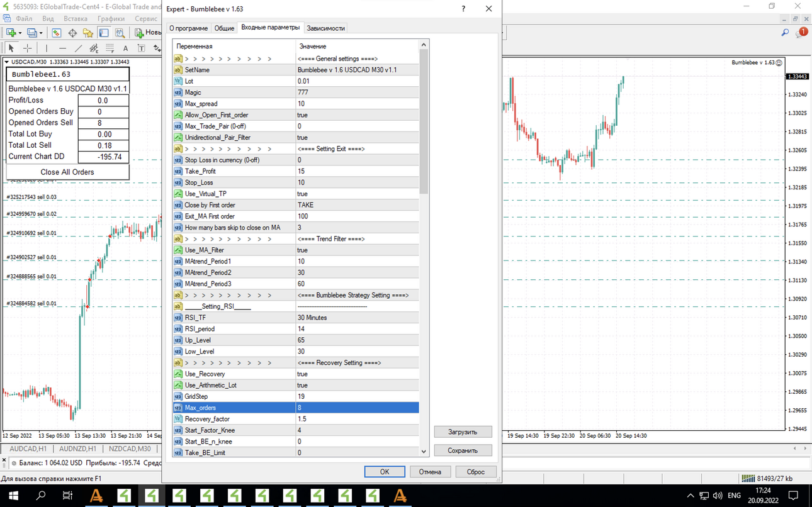Screen dimensions: 812x507
Task: Switch to the AUDCAD,H1 chart tab
Action: [28, 449]
